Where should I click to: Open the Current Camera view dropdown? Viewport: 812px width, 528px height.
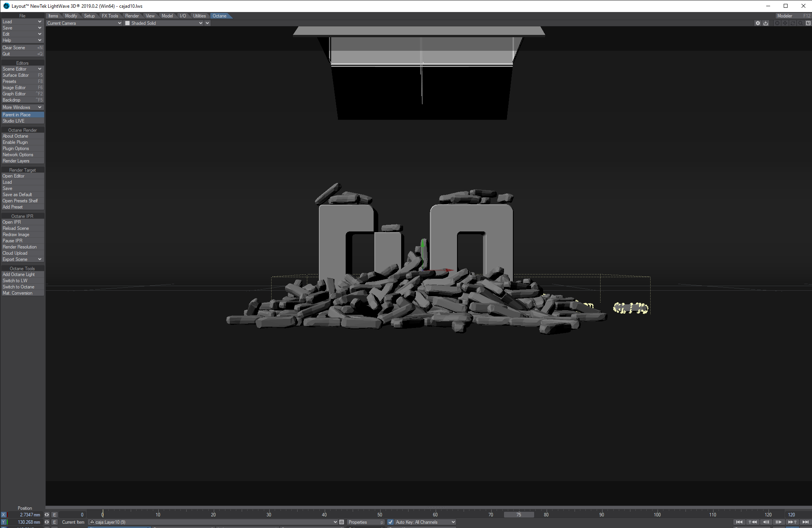[x=84, y=23]
